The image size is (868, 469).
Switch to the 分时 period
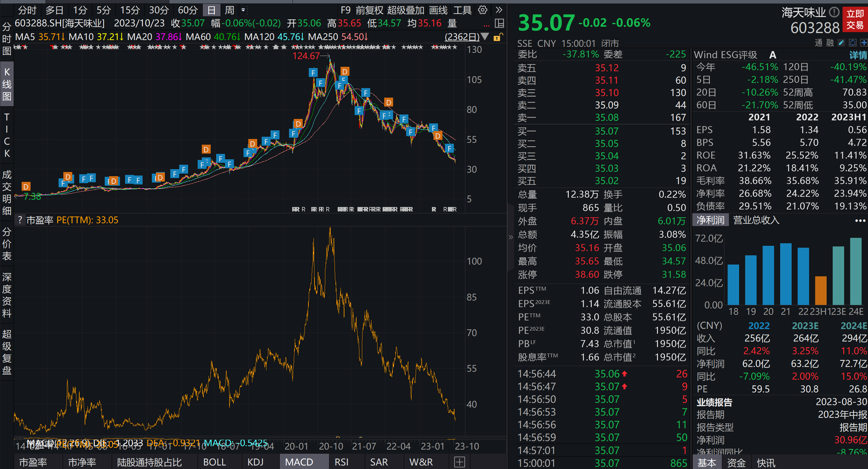click(x=27, y=10)
